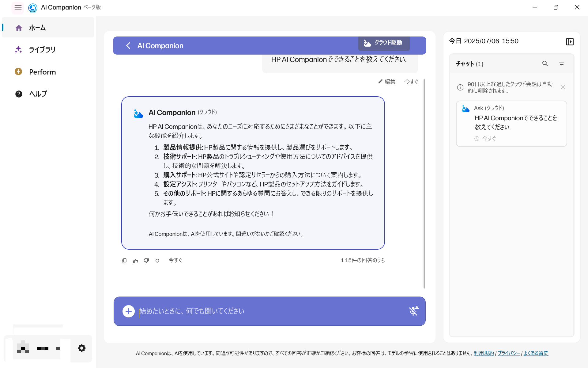Give thumbs down to response

click(146, 261)
